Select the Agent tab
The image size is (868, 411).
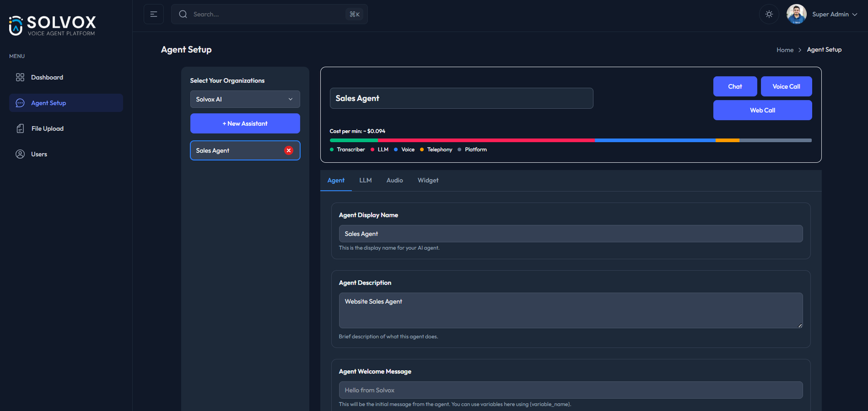point(336,181)
